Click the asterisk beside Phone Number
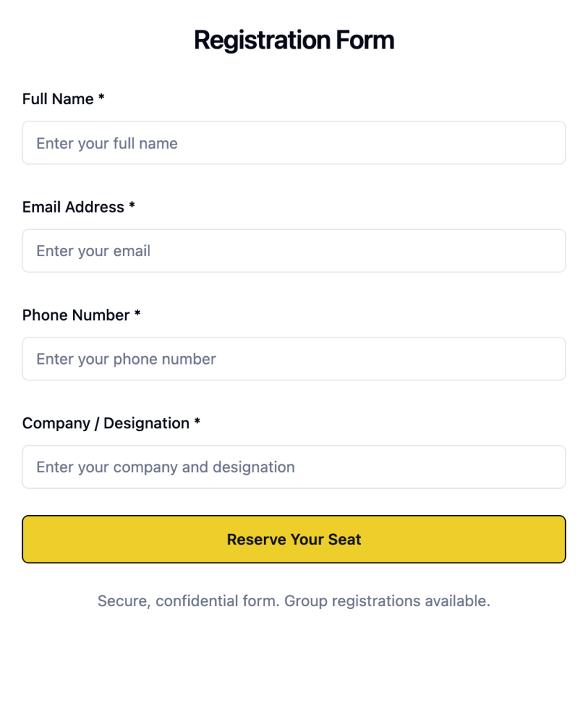Image resolution: width=588 pixels, height=711 pixels. (137, 315)
